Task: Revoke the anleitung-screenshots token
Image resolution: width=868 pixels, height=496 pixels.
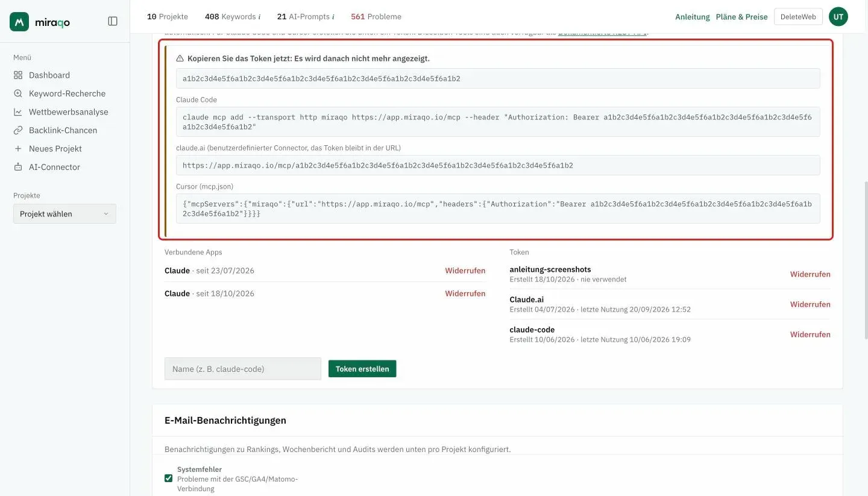Action: pyautogui.click(x=810, y=274)
